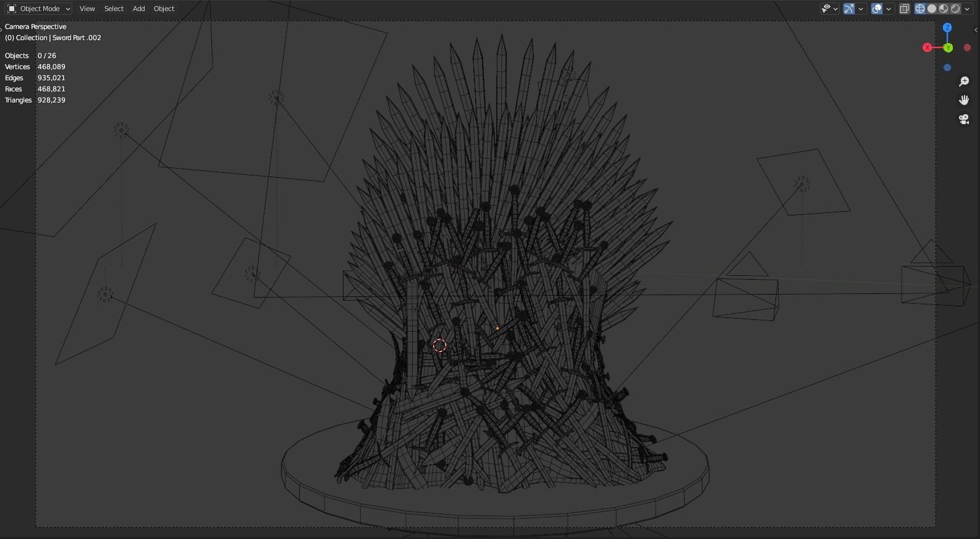980x539 pixels.
Task: Click the '(0) Collection | Sword Part .002' text
Action: pyautogui.click(x=53, y=38)
